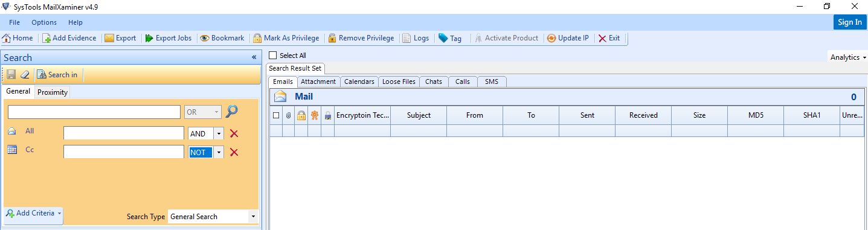Open the Loose Files tab

[x=399, y=81]
